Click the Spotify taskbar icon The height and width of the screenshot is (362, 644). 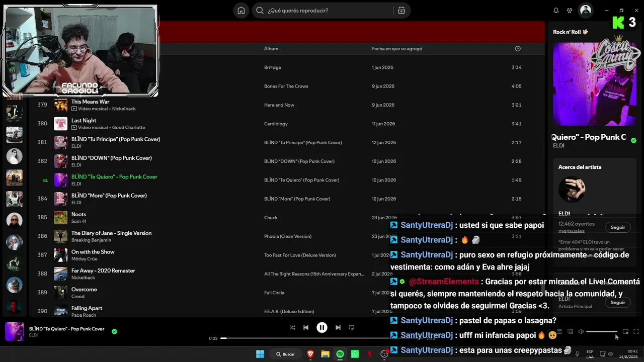pos(340,354)
